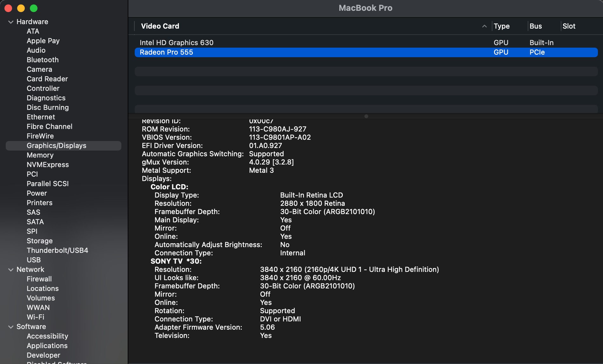The height and width of the screenshot is (364, 603).
Task: Select USB in the sidebar
Action: coord(34,260)
